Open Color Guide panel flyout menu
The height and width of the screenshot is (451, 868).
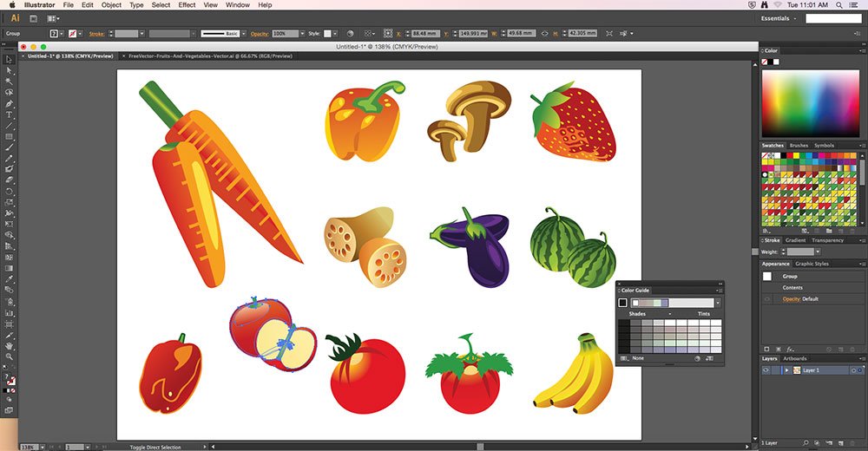[x=719, y=291]
